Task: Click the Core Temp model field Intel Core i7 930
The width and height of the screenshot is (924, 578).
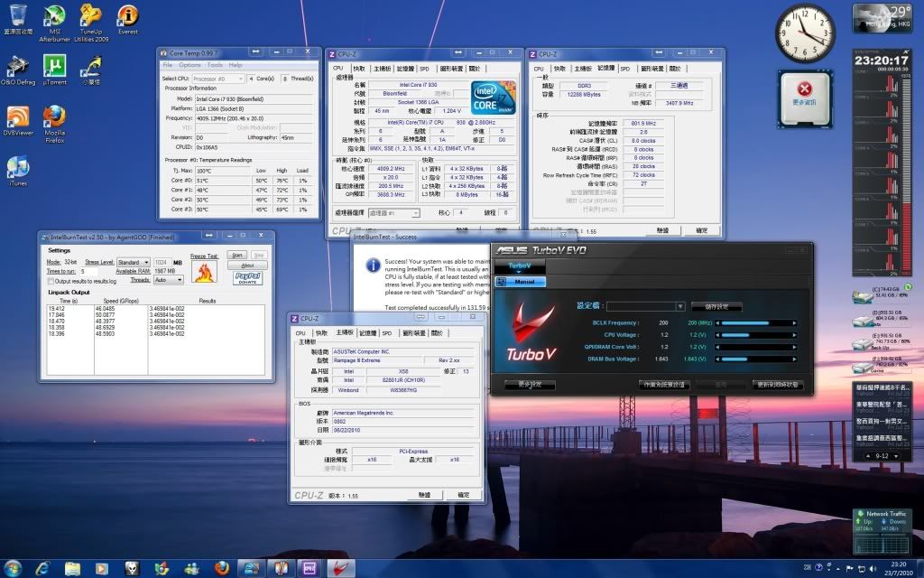Action: click(253, 99)
